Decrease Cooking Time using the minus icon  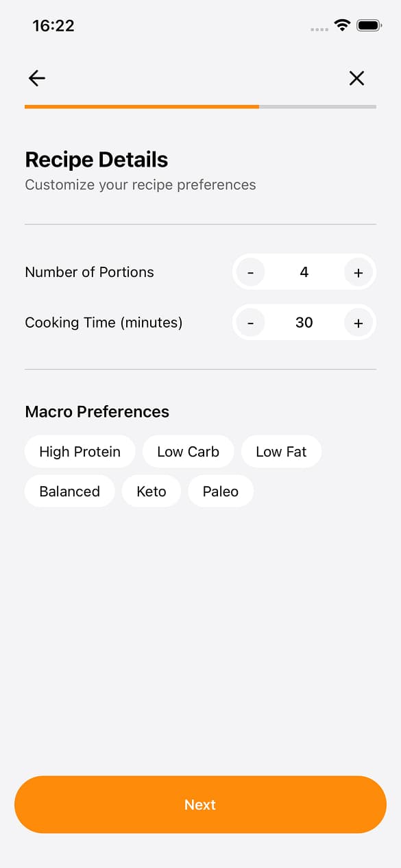point(250,322)
